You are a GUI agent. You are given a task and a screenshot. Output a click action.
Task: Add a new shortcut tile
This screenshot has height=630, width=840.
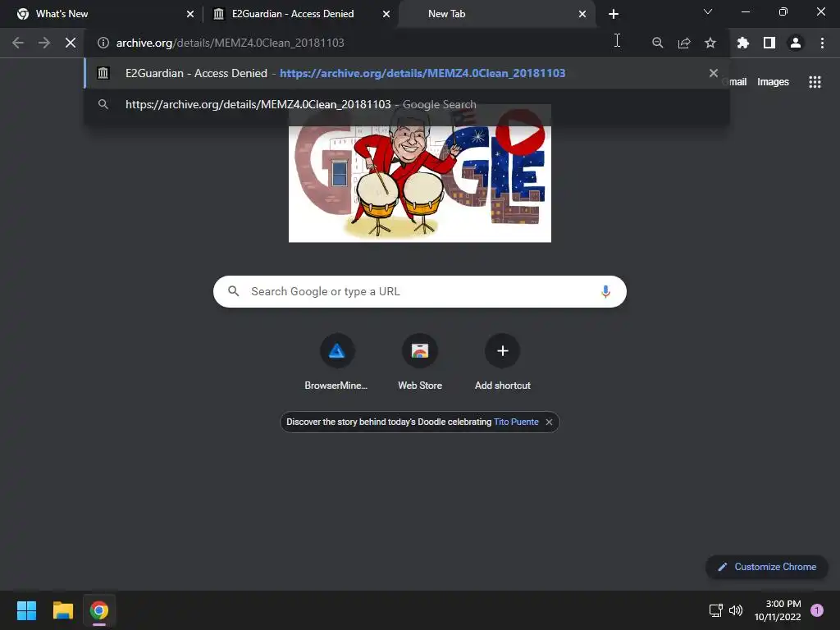point(503,362)
